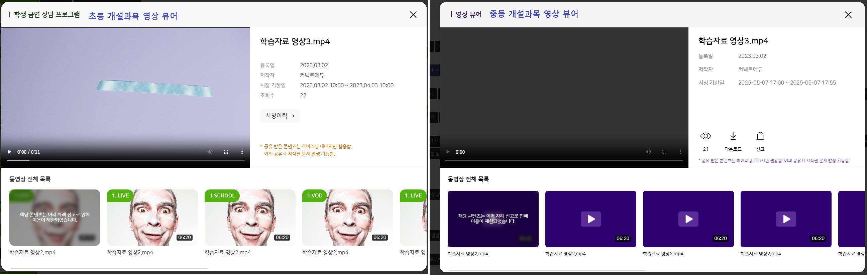Screen dimensions: 868x275
Task: Enter fullscreen on the left video player
Action: 226,152
